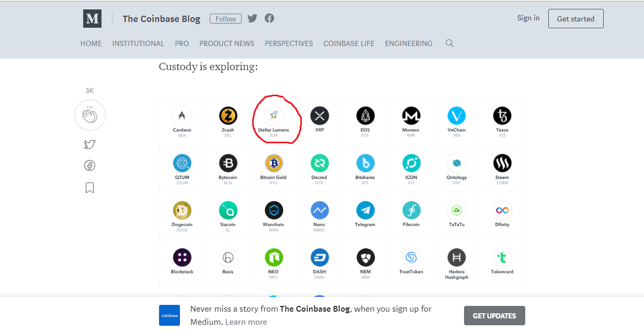644x331 pixels.
Task: Go to the HOME section
Action: pos(91,43)
